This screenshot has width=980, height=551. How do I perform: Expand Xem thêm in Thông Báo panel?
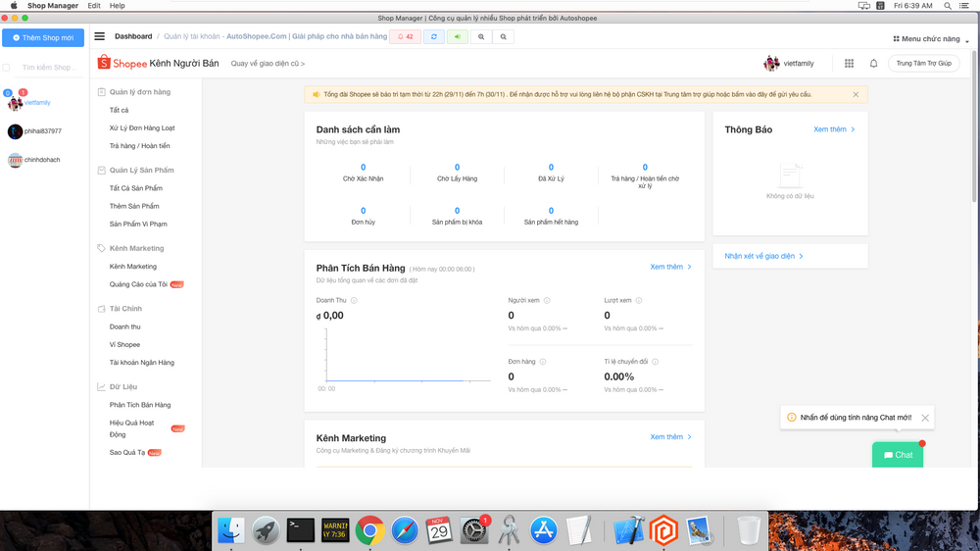click(834, 129)
